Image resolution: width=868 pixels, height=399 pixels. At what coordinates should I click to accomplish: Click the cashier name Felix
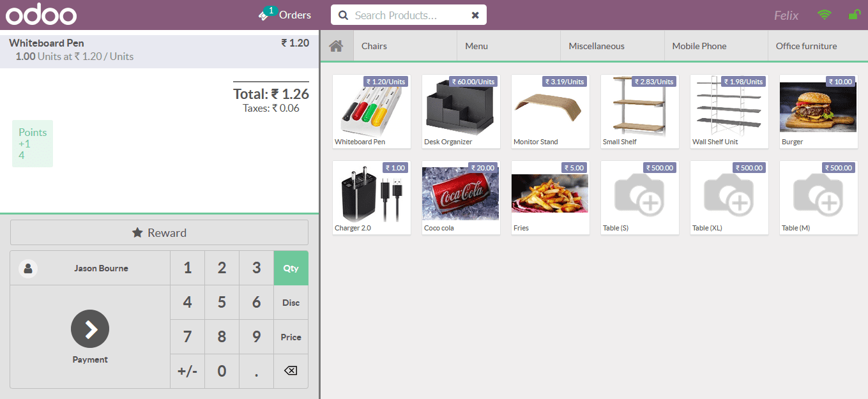(786, 15)
